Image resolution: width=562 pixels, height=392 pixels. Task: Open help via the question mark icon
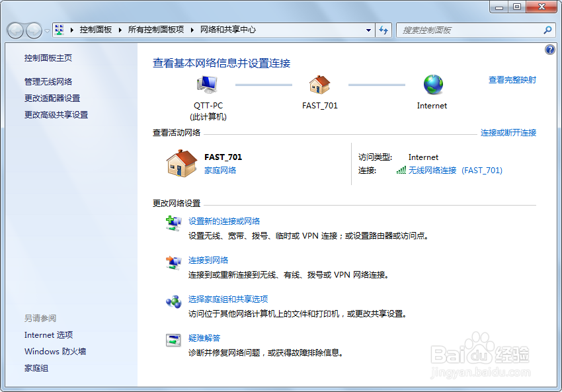pyautogui.click(x=549, y=49)
